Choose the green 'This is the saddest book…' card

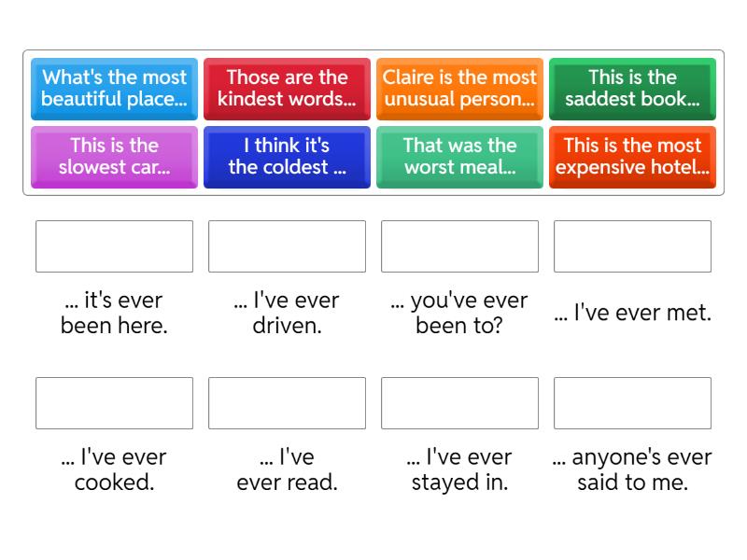pos(632,88)
